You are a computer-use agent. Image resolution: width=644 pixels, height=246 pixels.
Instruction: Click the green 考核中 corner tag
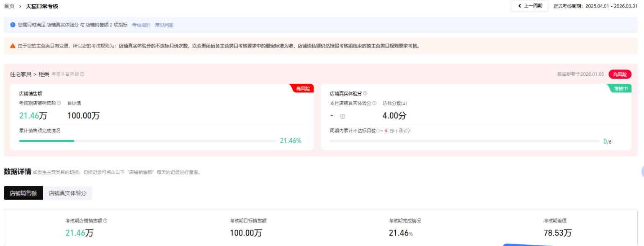621,88
